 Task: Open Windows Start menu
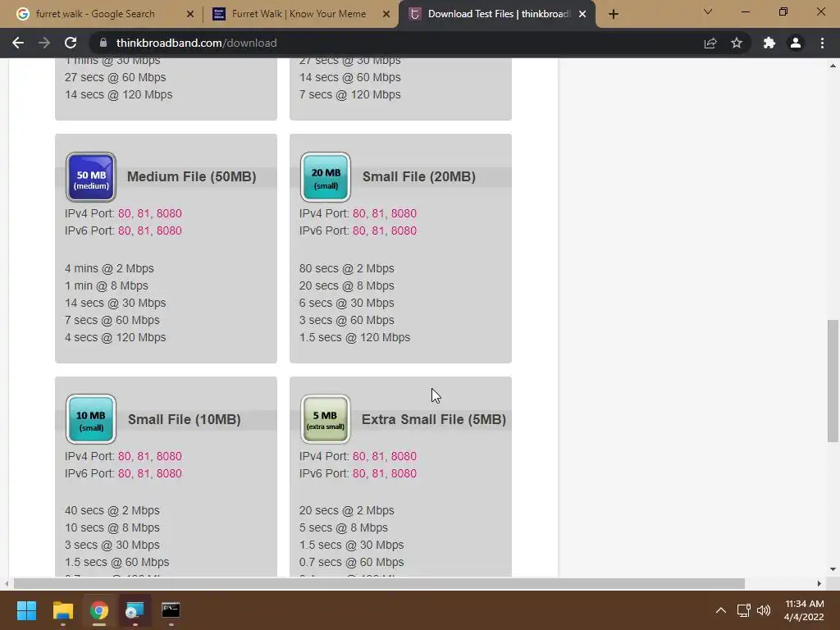point(26,610)
